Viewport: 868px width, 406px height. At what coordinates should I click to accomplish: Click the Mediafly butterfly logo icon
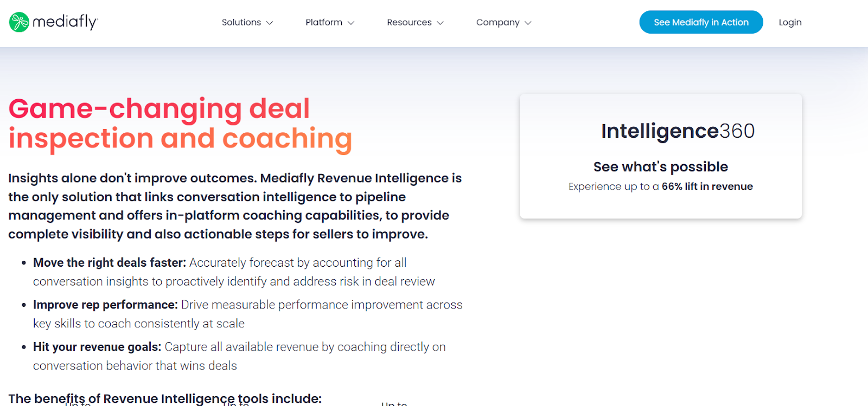(18, 22)
